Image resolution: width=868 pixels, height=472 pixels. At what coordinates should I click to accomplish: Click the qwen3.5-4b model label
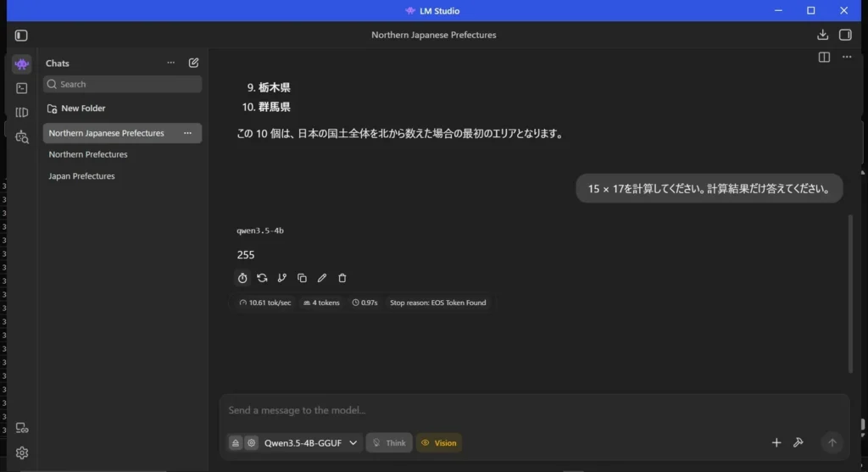point(260,230)
